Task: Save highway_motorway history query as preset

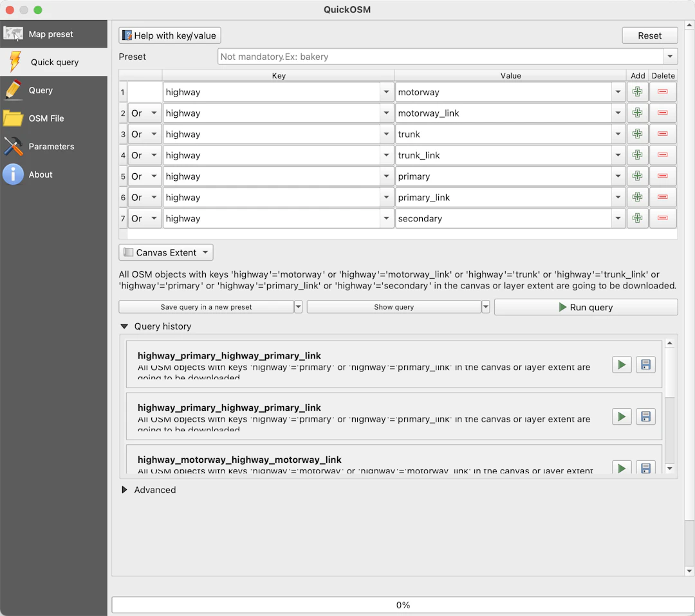Action: pyautogui.click(x=645, y=468)
